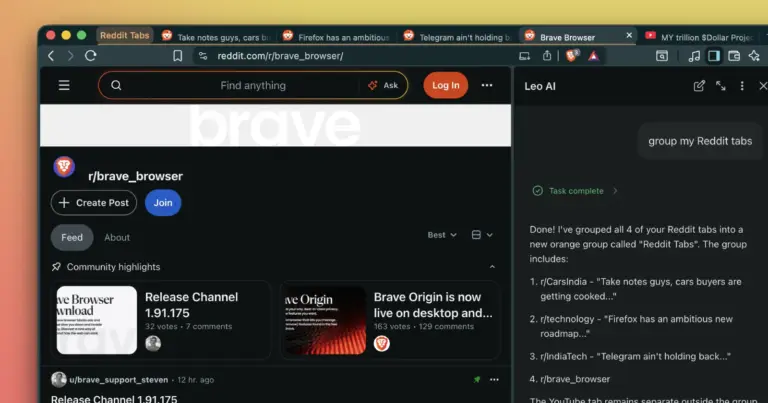Switch to the About tab
This screenshot has width=768, height=403.
tap(117, 237)
